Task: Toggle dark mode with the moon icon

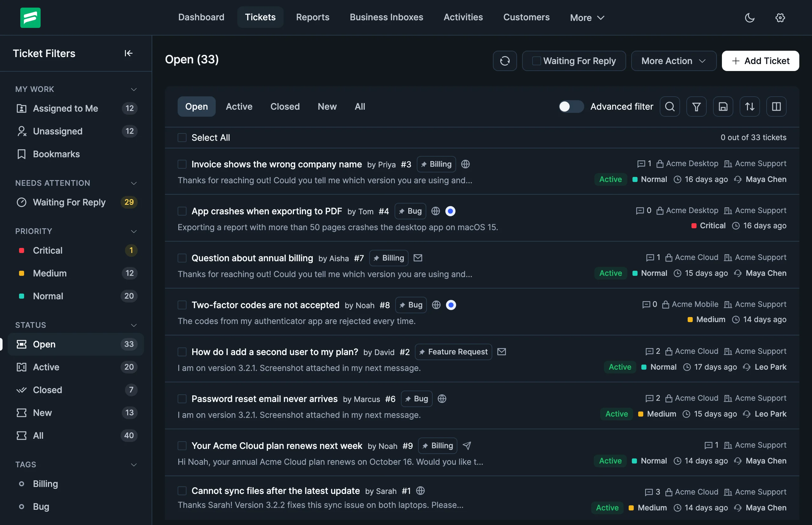Action: (750, 17)
